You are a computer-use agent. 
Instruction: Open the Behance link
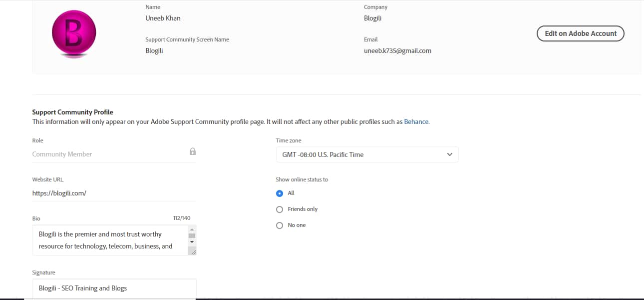pyautogui.click(x=416, y=121)
